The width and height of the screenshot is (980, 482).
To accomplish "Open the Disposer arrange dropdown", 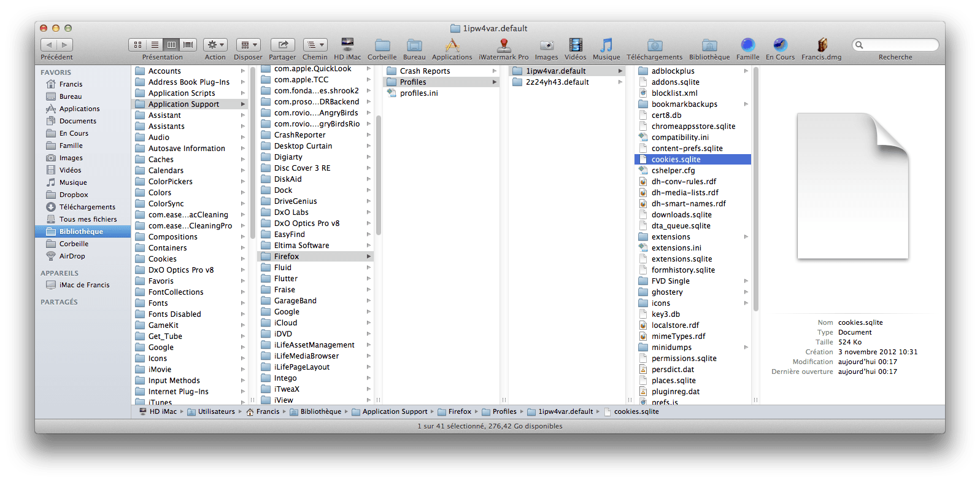I will point(249,45).
